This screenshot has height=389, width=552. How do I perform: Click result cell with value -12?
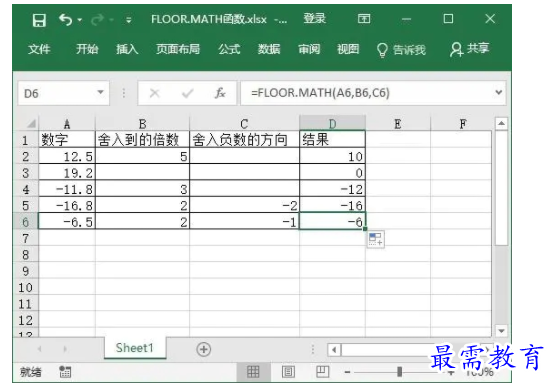click(332, 189)
